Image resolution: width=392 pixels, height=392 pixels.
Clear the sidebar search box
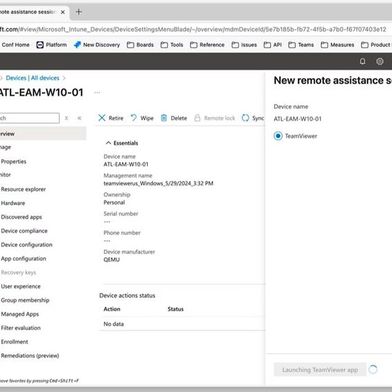tap(66, 118)
